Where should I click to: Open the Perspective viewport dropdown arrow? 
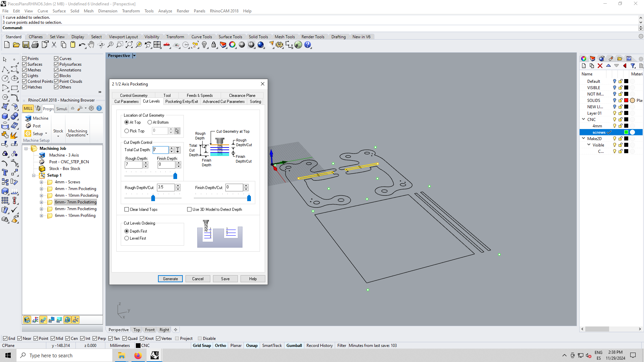(134, 56)
